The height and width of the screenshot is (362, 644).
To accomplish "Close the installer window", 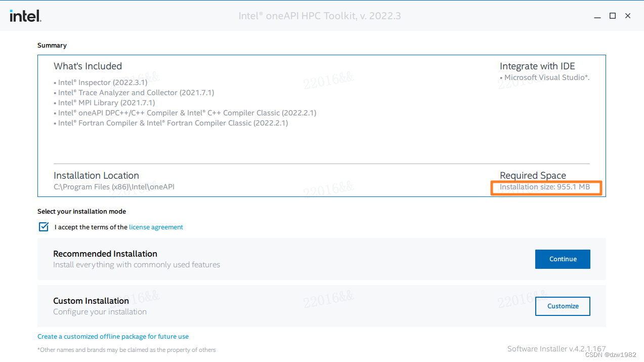I will point(628,16).
